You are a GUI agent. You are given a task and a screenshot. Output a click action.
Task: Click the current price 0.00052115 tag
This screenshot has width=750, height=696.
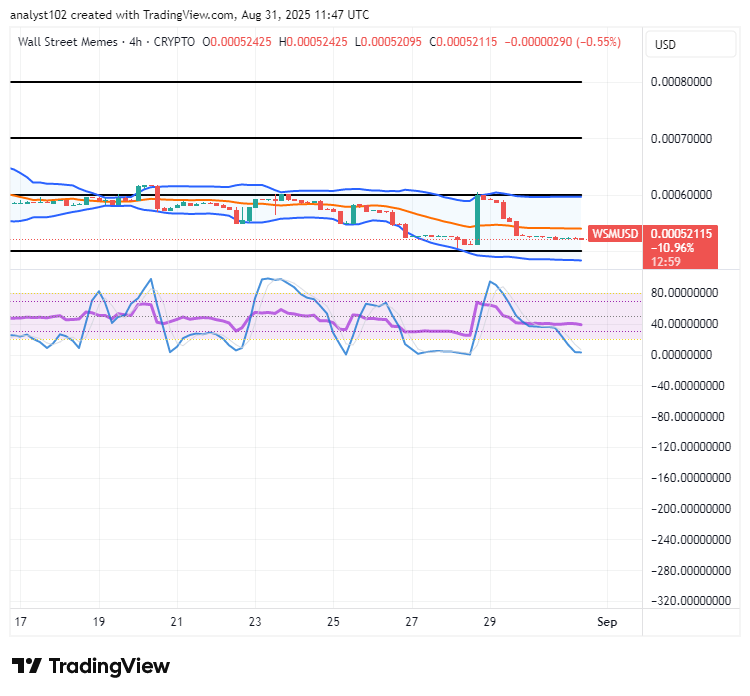pyautogui.click(x=681, y=233)
